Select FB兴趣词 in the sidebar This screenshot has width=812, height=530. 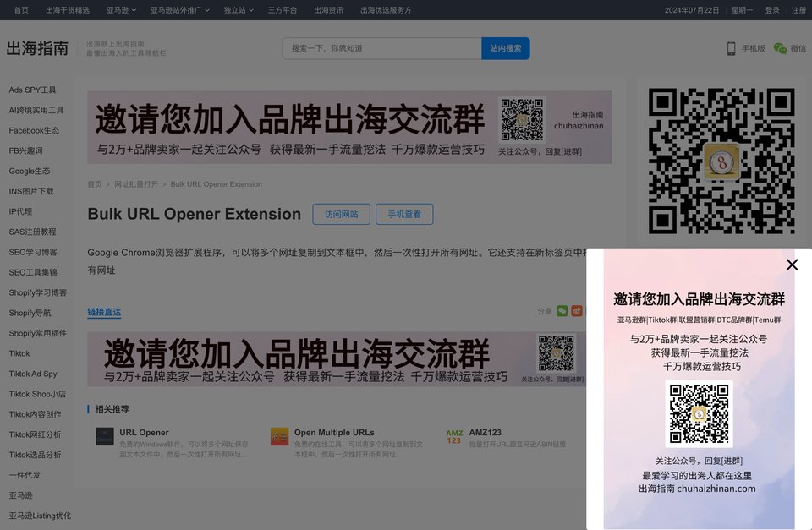click(26, 150)
